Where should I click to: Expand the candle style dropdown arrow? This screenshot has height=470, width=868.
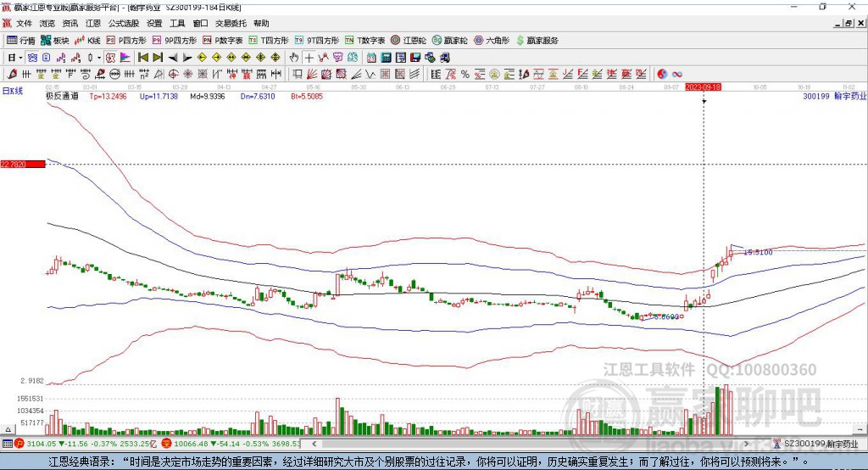(99, 58)
